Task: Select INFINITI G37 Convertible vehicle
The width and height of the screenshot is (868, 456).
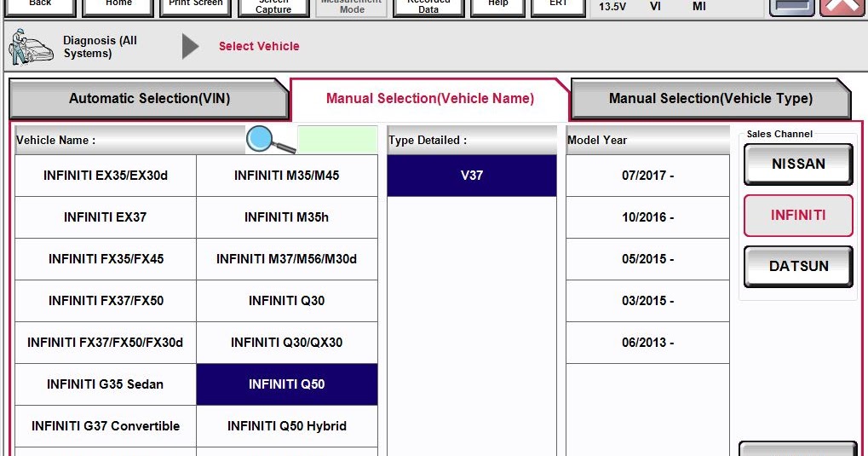Action: point(105,426)
